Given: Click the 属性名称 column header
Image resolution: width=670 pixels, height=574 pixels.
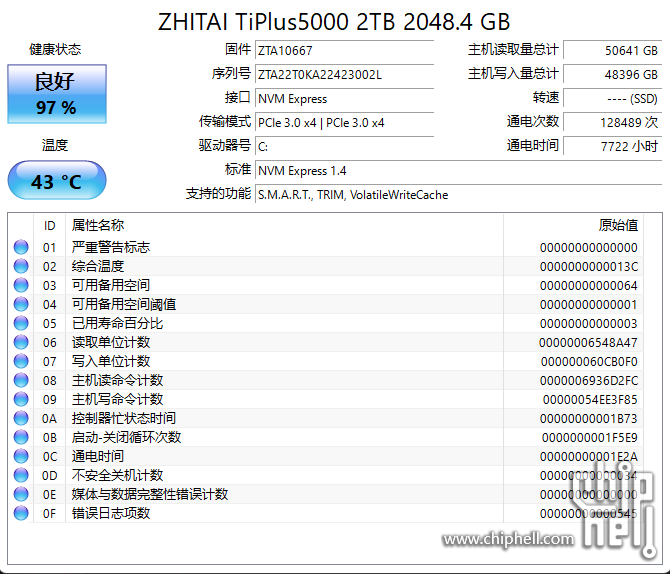Looking at the screenshot, I should (x=285, y=225).
